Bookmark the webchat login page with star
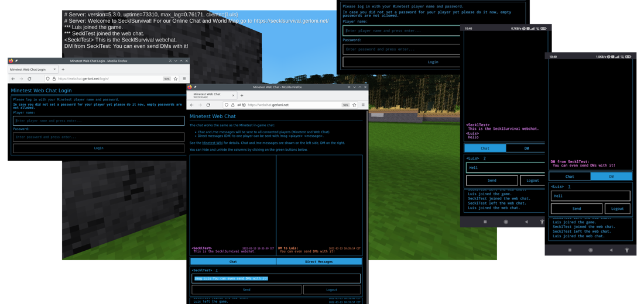 tap(176, 79)
